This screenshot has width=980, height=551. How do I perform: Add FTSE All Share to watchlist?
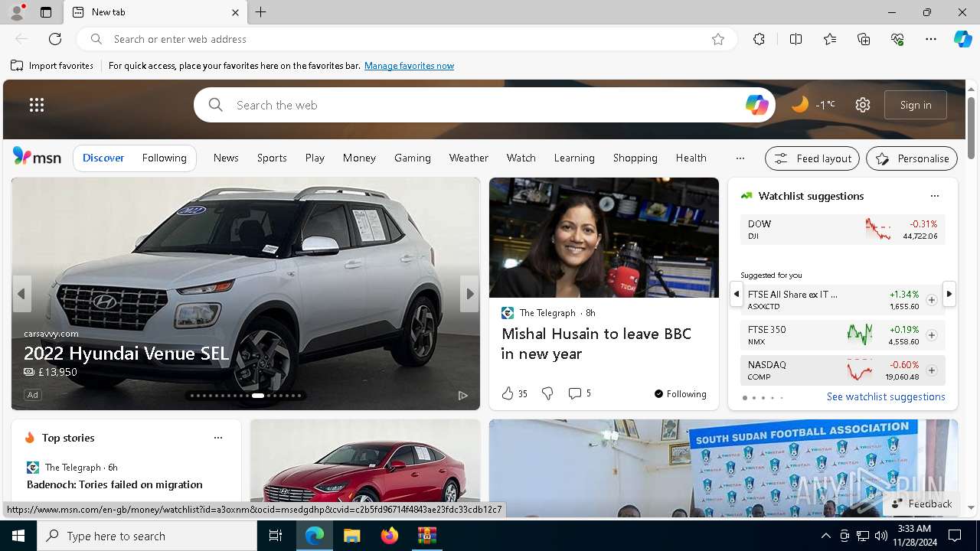932,300
